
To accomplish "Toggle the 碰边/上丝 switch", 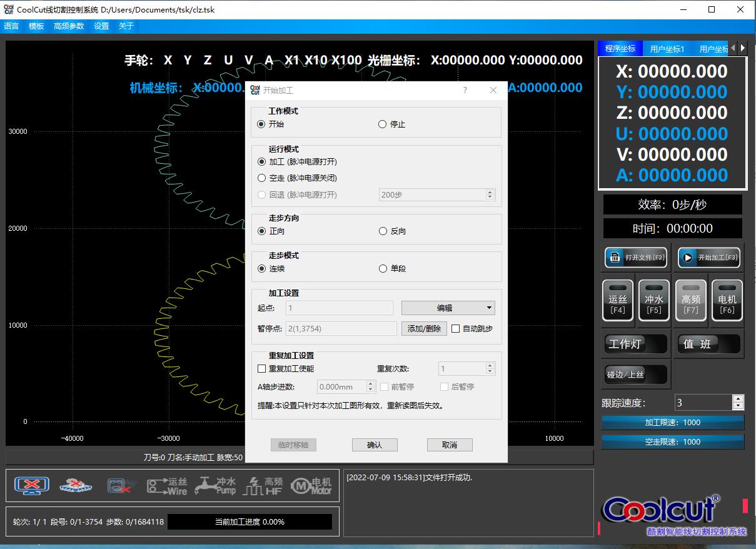I will (x=636, y=375).
